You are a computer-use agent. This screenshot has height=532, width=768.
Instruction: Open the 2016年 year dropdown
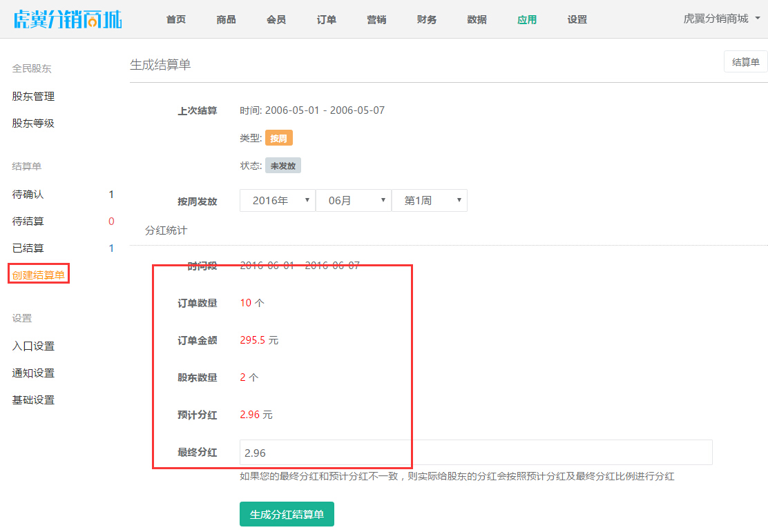277,201
